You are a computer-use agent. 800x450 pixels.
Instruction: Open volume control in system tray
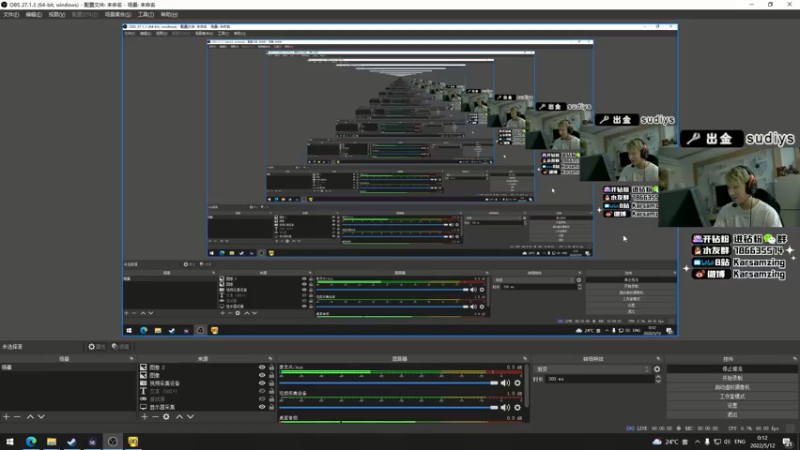(x=727, y=441)
